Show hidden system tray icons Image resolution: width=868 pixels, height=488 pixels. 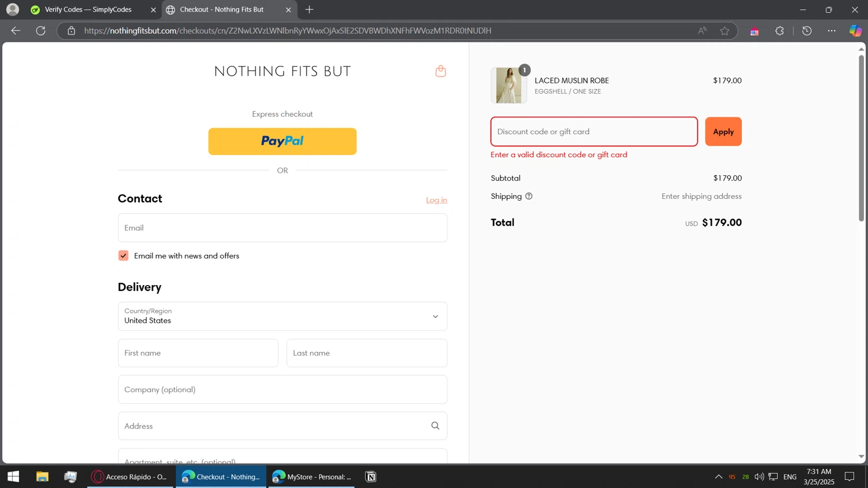coord(718,476)
